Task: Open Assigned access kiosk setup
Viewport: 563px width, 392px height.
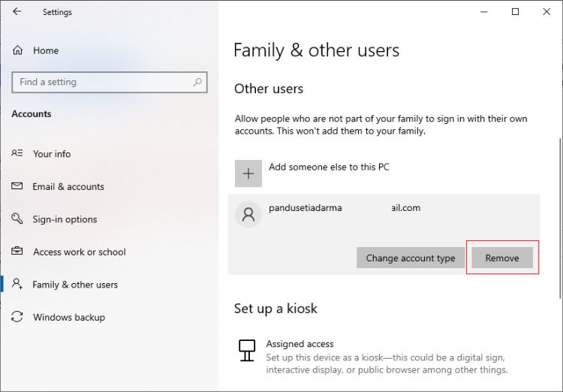Action: pos(300,344)
